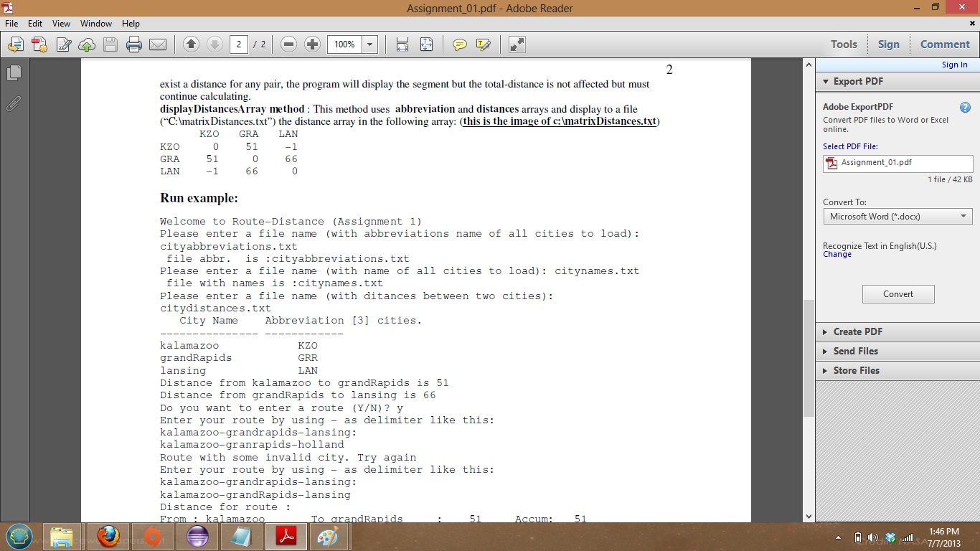
Task: Click the ExportPDF help question icon
Action: 965,108
